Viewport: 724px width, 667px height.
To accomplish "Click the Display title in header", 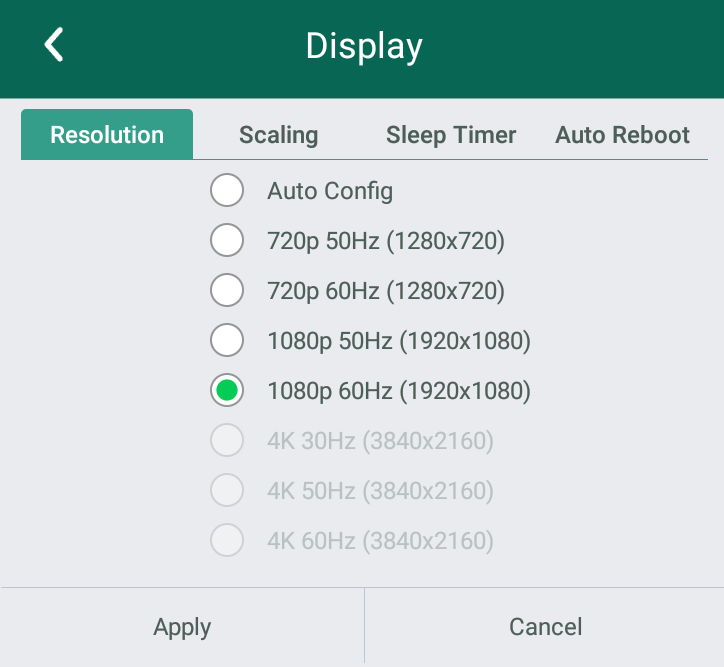I will [364, 46].
